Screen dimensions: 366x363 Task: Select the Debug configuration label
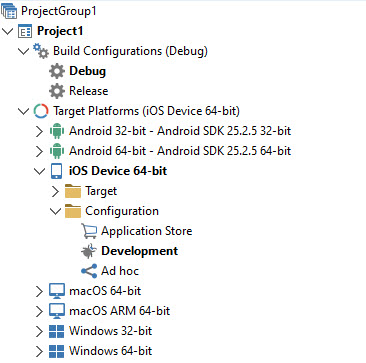88,71
